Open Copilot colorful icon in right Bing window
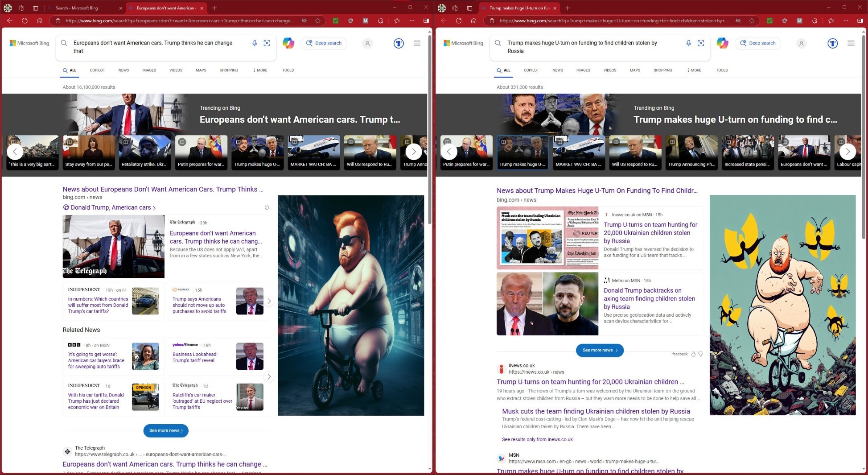This screenshot has width=868, height=475. click(x=722, y=43)
